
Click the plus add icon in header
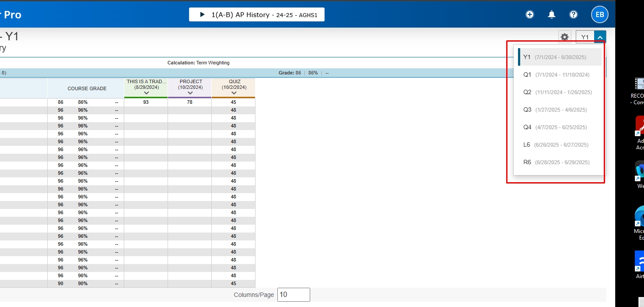click(x=529, y=14)
